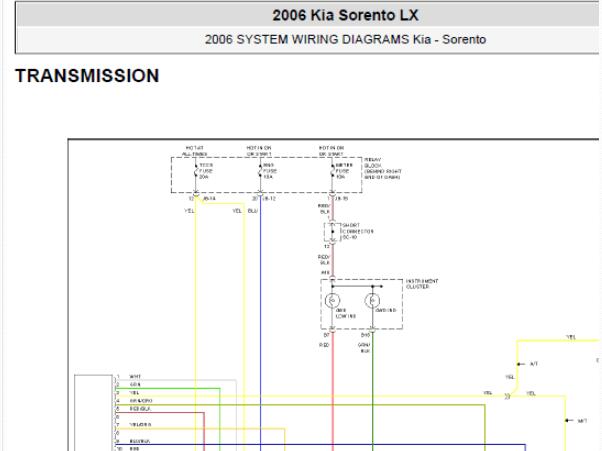Click the TRANSMISSION section heading
Viewport: 602px width, 451px height.
87,76
